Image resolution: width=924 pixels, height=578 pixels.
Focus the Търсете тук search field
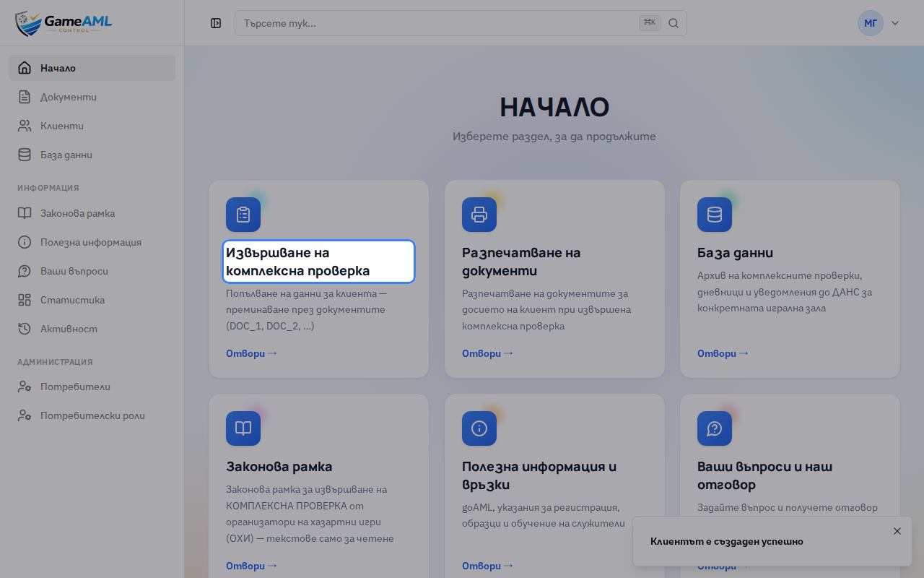click(x=461, y=23)
